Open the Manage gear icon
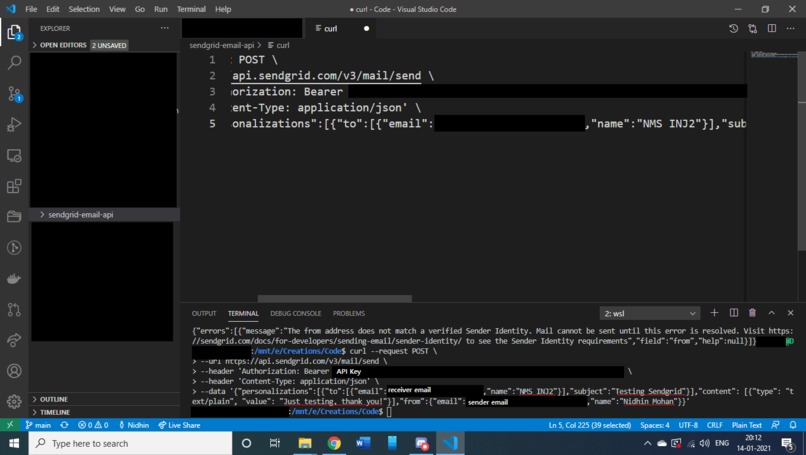 (x=14, y=401)
